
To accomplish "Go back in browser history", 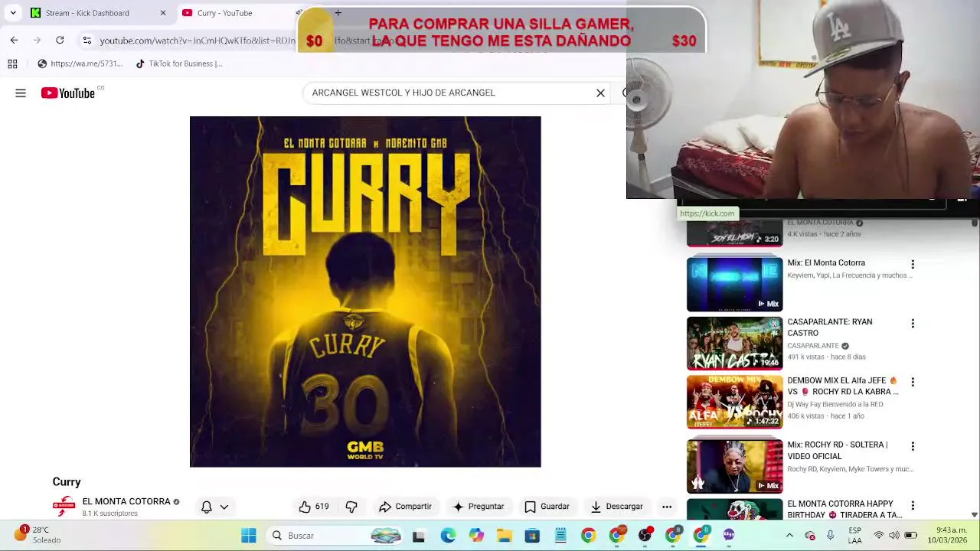I will pos(14,40).
